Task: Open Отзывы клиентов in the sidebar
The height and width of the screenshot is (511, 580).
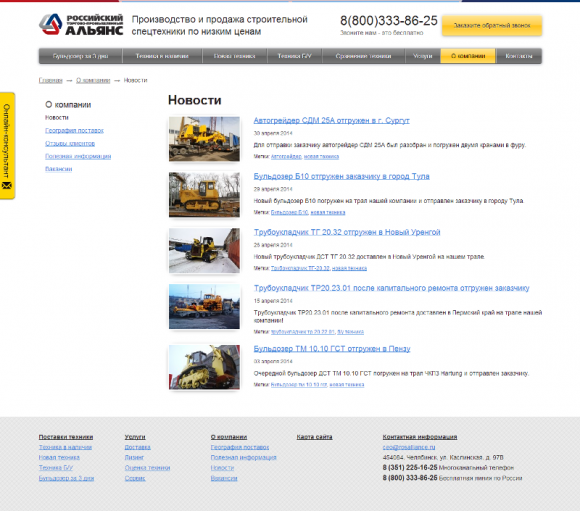Action: (x=70, y=143)
